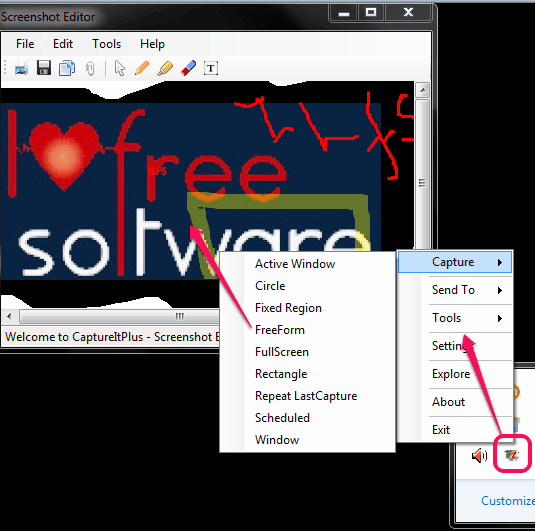Image resolution: width=535 pixels, height=531 pixels.
Task: Select the Text tool icon
Action: coord(211,68)
